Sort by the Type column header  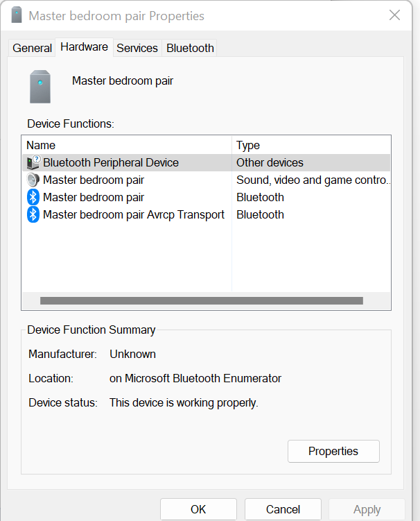(x=310, y=145)
